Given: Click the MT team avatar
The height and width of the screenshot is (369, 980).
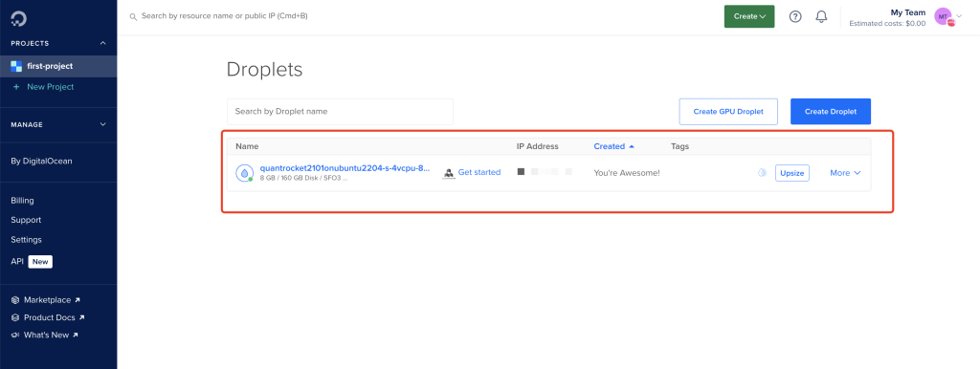Looking at the screenshot, I should [x=943, y=16].
